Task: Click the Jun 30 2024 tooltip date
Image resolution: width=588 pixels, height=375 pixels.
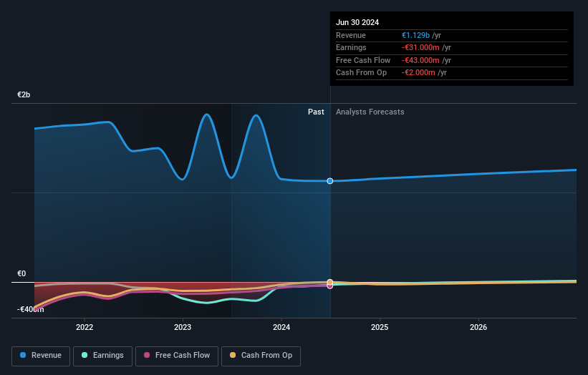Action: coord(357,22)
